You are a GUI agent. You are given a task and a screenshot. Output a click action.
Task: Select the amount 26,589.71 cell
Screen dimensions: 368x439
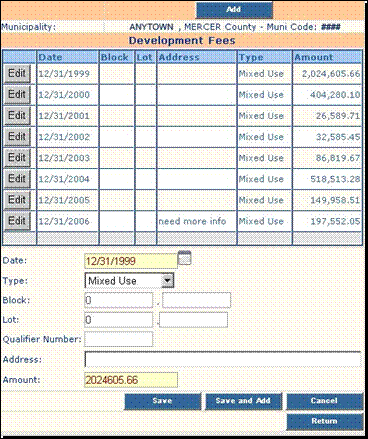click(327, 116)
